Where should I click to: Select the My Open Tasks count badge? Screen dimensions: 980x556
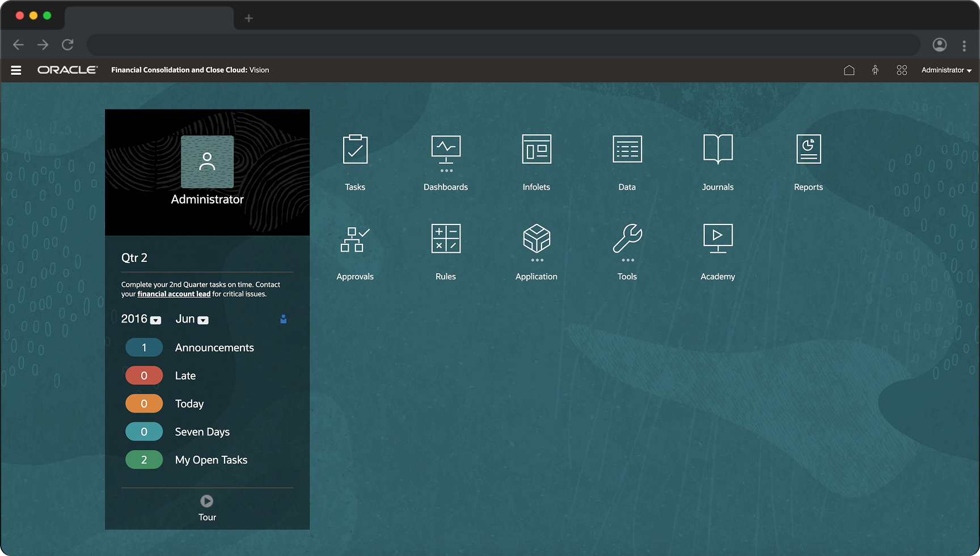144,460
